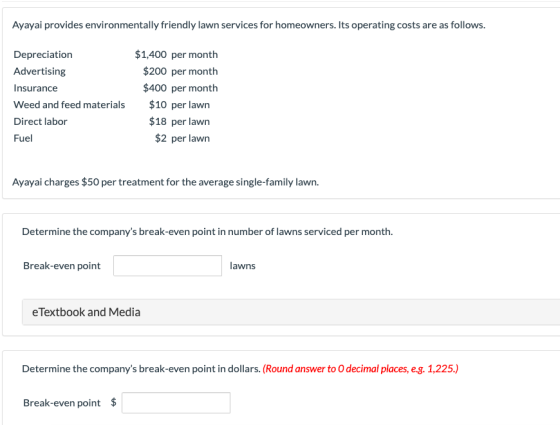Click the 'Insurance' cost label
560x425 pixels.
pos(35,88)
